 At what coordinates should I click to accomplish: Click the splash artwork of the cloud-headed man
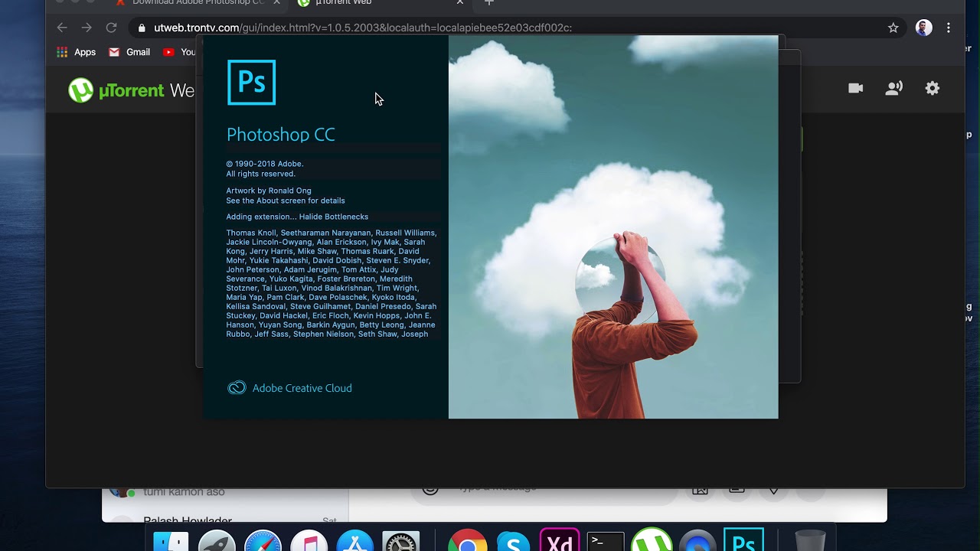pos(613,227)
